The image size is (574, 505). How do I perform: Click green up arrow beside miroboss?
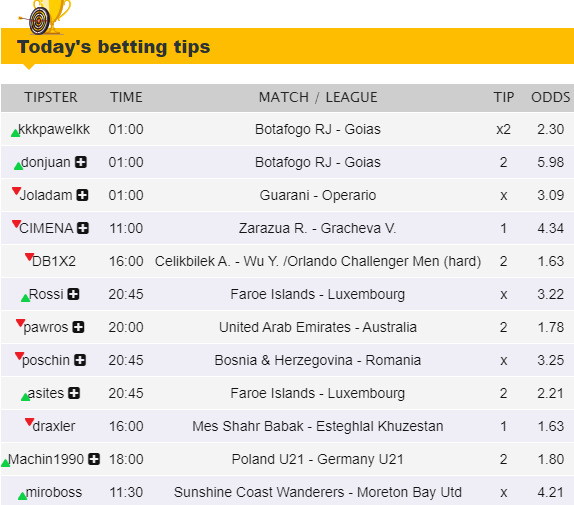point(22,496)
